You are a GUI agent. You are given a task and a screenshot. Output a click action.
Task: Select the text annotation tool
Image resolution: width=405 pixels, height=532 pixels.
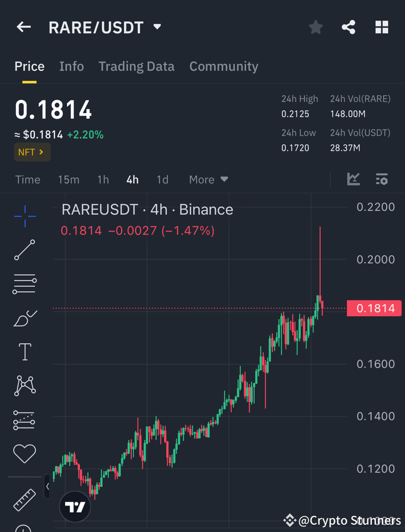24,352
